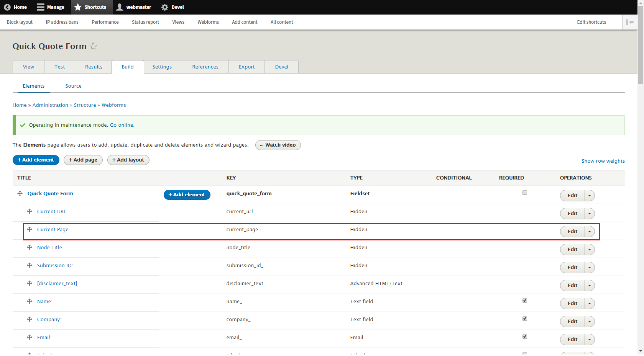Open the Edit dropdown on the Email row
The image size is (644, 356).
click(590, 339)
